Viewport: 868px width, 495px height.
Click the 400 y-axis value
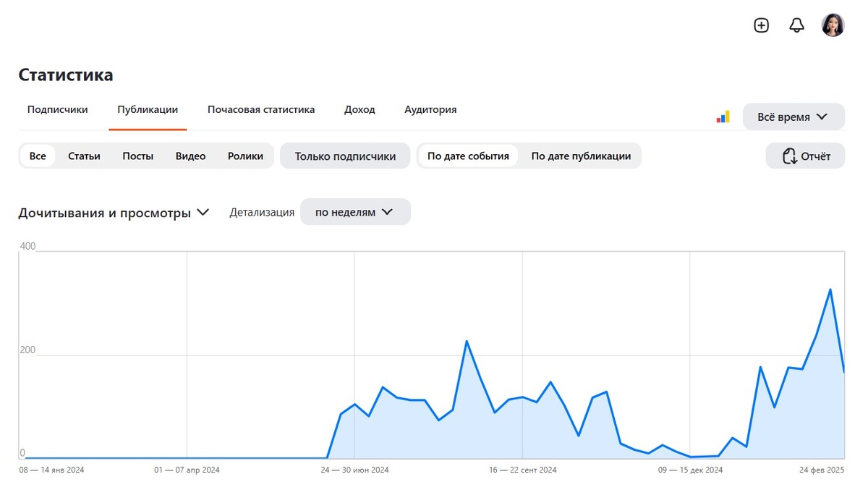pos(27,246)
